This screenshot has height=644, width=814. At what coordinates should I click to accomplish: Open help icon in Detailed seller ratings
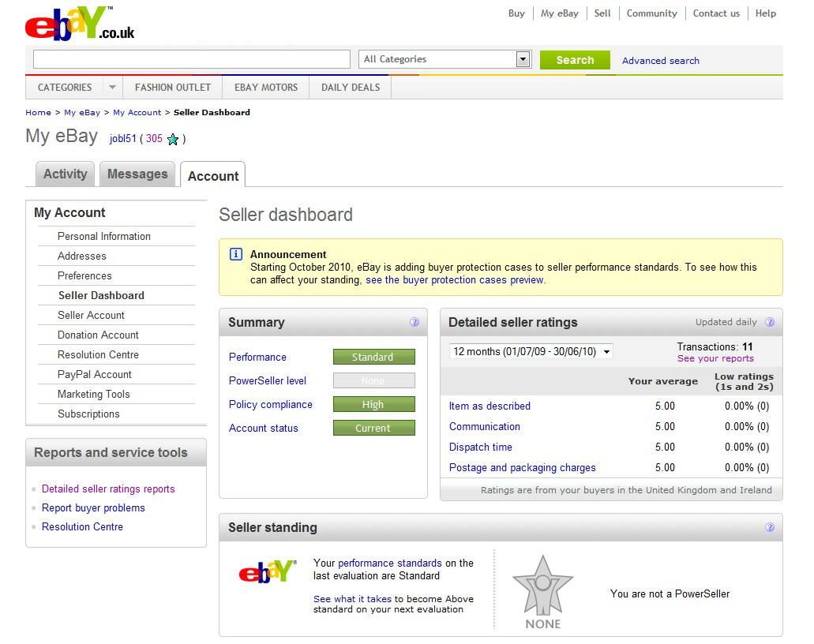tap(770, 322)
